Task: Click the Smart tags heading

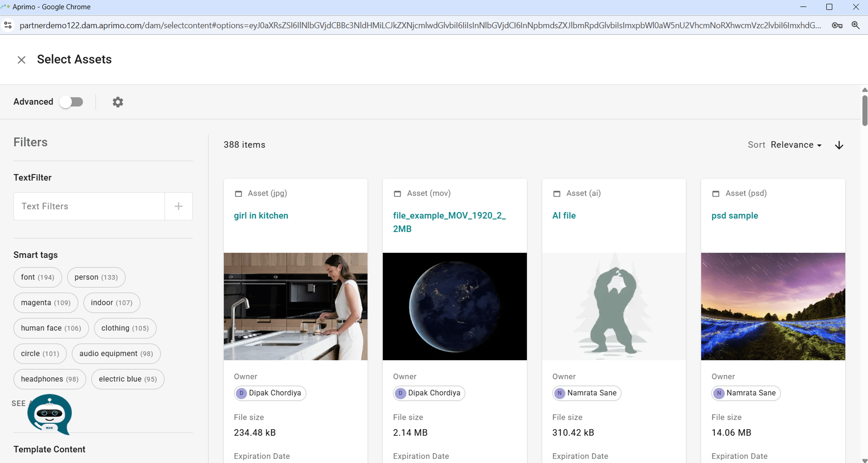Action: coord(35,255)
